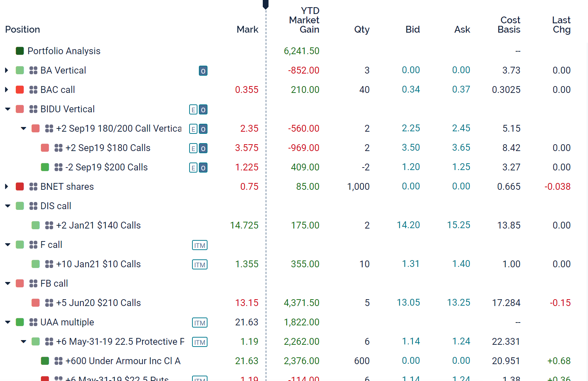
Task: Click the E badge on BIDU Vertical row
Action: 193,110
